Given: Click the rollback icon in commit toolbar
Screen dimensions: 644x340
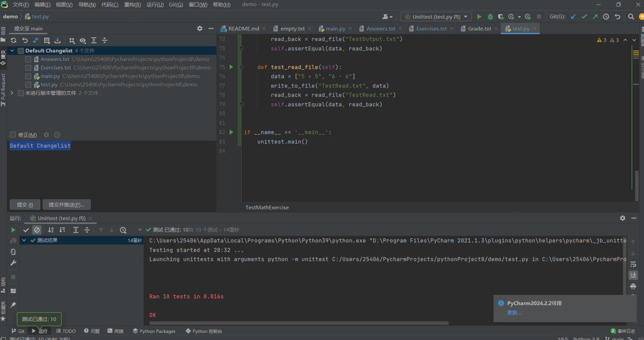Looking at the screenshot, I should tap(25, 40).
